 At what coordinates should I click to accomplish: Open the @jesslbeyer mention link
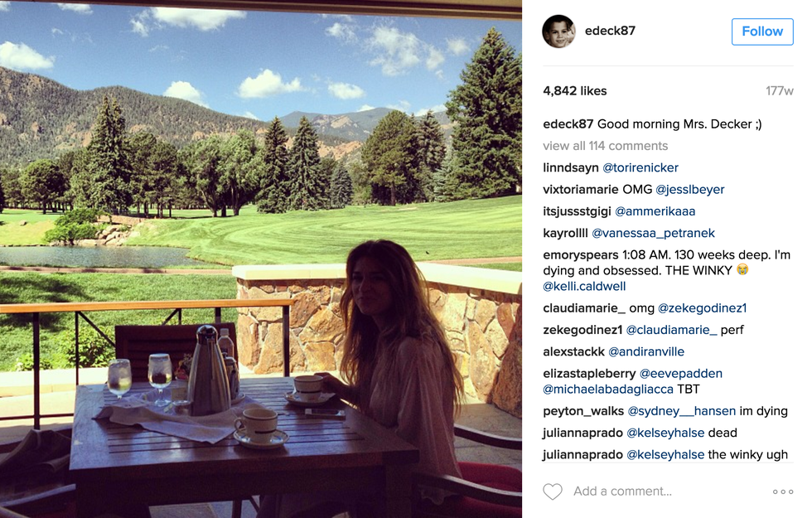point(689,190)
